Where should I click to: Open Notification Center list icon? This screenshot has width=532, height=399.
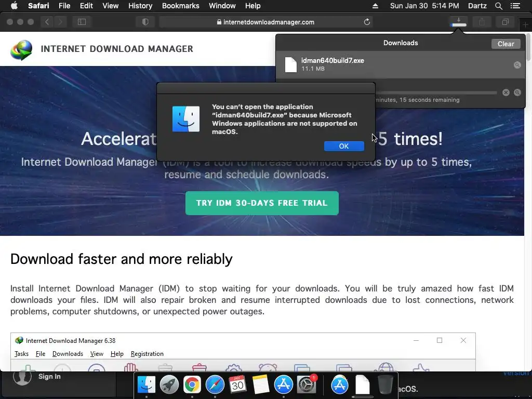(515, 6)
